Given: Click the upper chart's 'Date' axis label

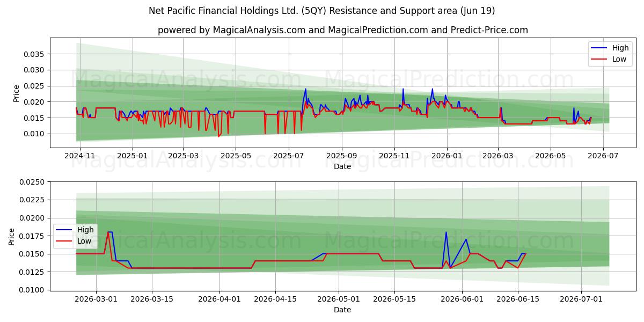Looking at the screenshot, I should [x=342, y=166].
